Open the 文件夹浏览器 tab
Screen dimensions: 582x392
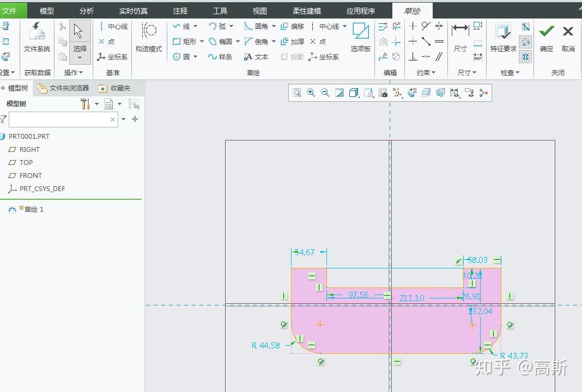click(x=63, y=88)
